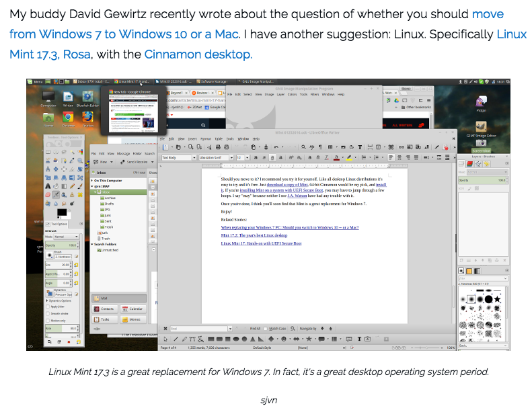532x410 pixels.
Task: Select the Rectangle Select tool in GIMP toolbox
Action: [x=48, y=152]
